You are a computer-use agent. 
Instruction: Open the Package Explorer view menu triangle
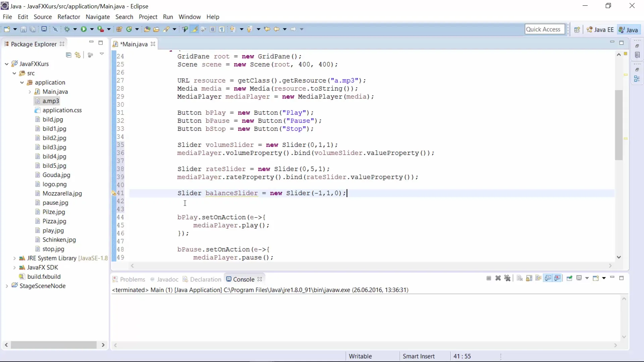102,54
